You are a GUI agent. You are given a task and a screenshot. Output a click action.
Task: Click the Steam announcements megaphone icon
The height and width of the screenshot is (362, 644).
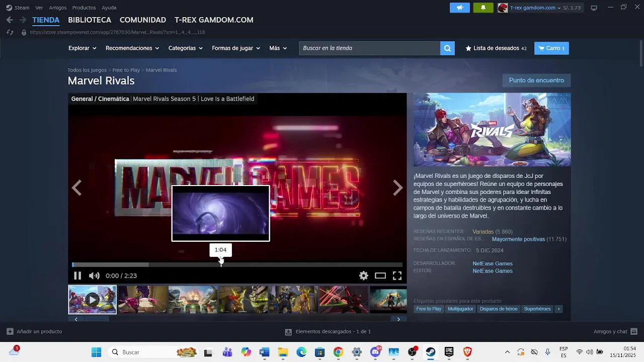point(460,8)
